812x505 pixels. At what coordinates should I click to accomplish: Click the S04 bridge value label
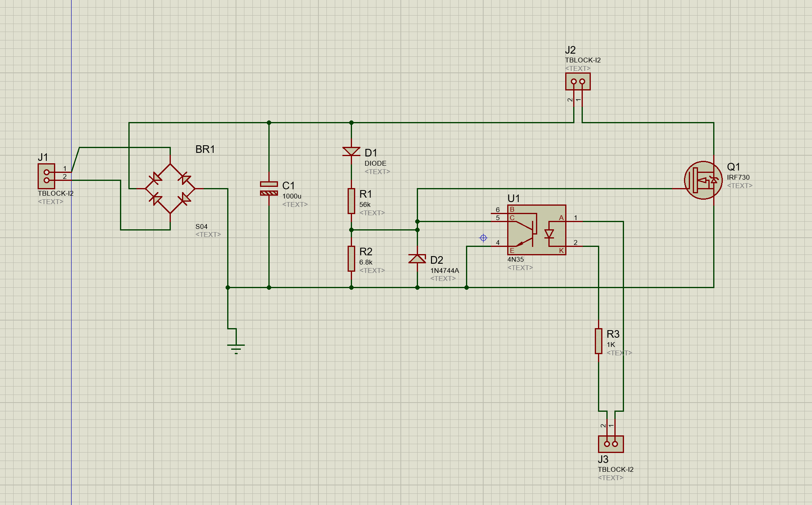pyautogui.click(x=201, y=226)
